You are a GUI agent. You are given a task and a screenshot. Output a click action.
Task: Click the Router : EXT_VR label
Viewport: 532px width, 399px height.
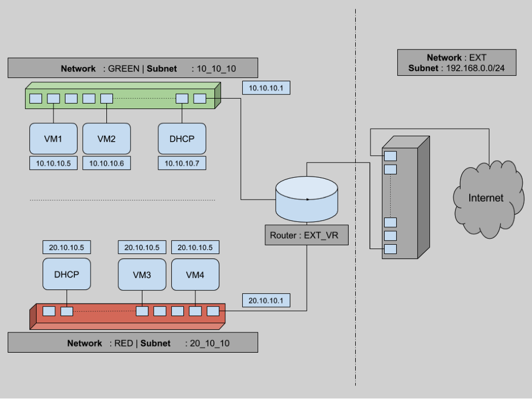(x=306, y=234)
